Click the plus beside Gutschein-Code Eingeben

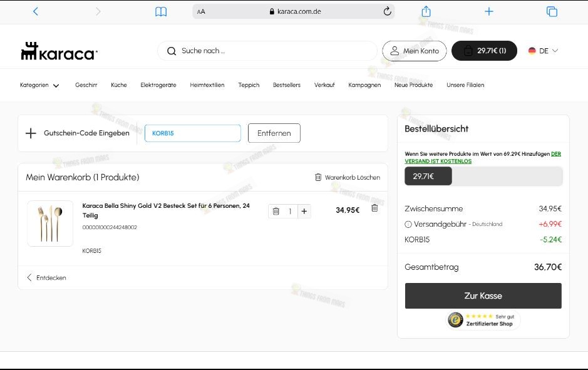(31, 133)
